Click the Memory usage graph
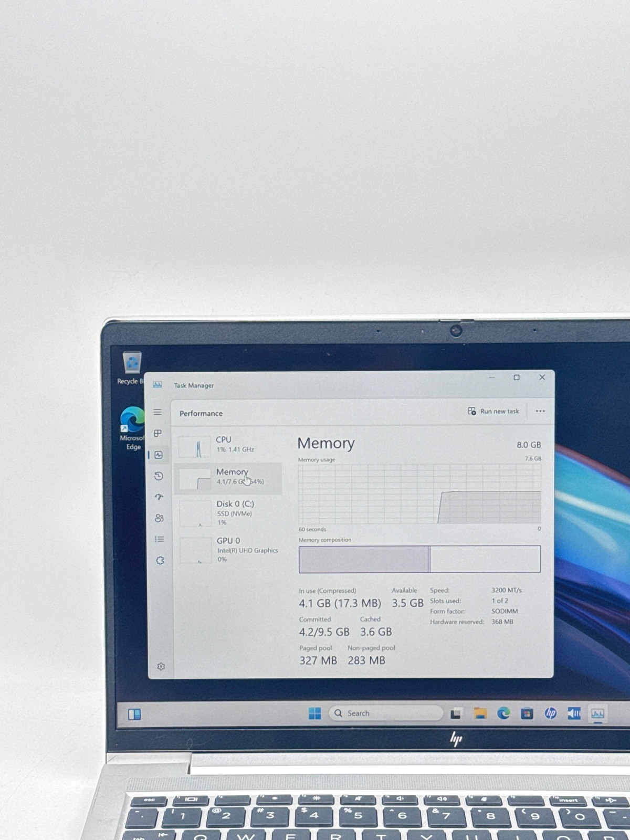This screenshot has width=630, height=840. (x=419, y=493)
